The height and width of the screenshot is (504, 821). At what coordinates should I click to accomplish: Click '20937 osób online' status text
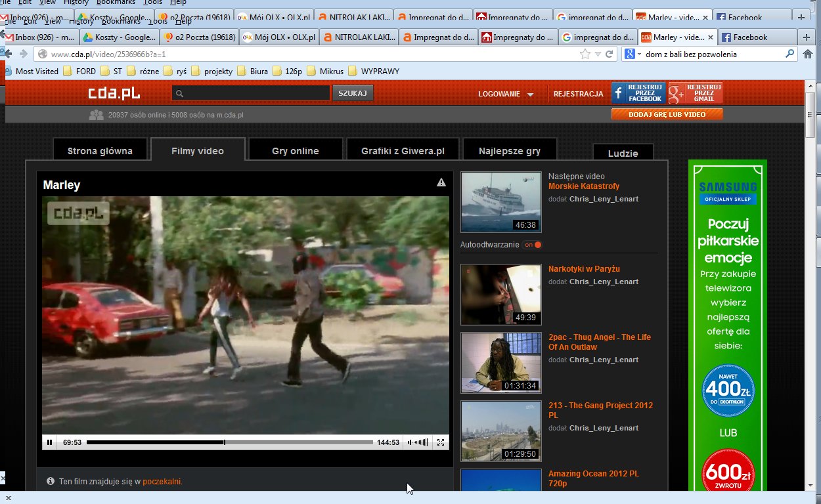[x=175, y=115]
